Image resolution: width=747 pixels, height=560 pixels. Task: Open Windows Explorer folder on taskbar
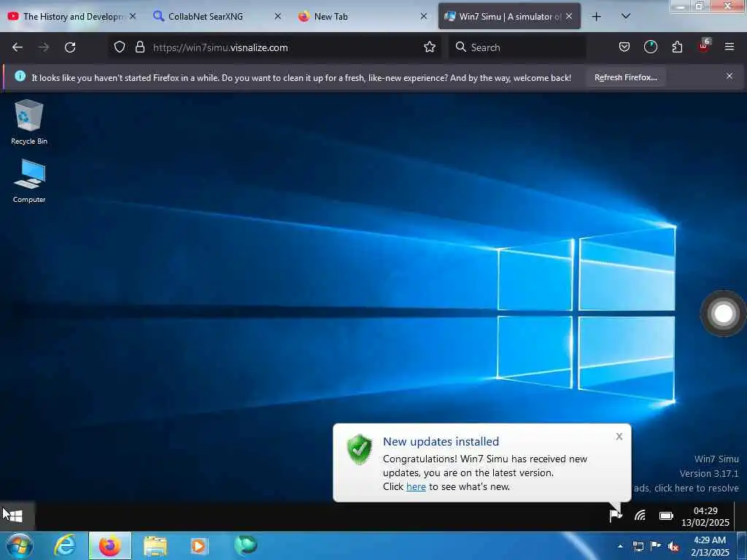[x=155, y=546]
